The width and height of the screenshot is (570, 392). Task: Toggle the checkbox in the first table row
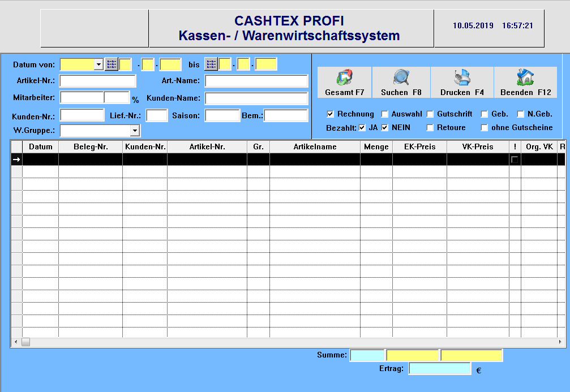[x=515, y=160]
